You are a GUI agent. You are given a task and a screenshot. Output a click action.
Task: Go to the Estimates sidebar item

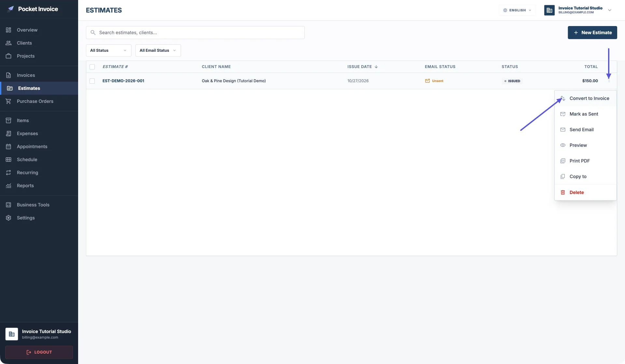(39, 88)
